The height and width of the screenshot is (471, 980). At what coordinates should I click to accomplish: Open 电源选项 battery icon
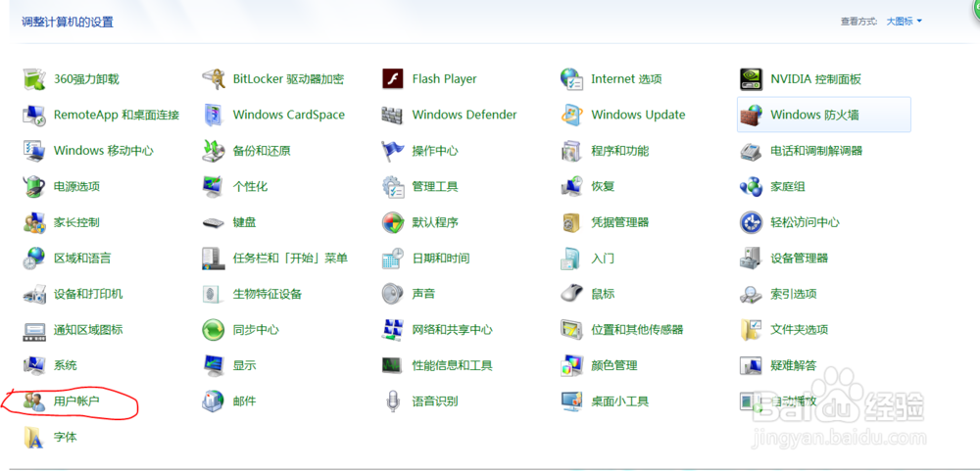34,186
